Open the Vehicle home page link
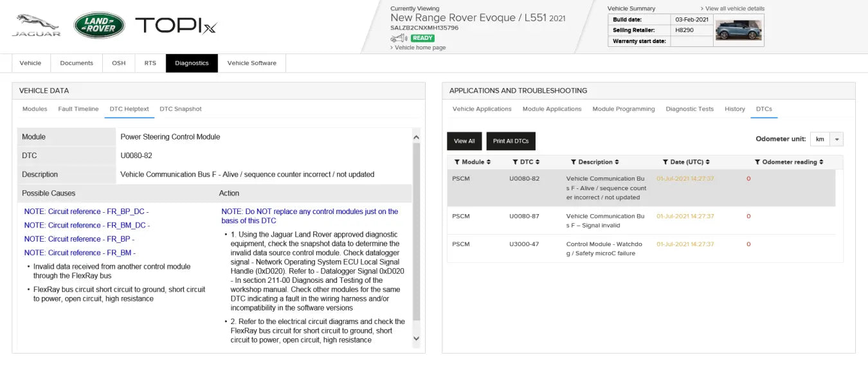The width and height of the screenshot is (868, 369). [x=420, y=48]
